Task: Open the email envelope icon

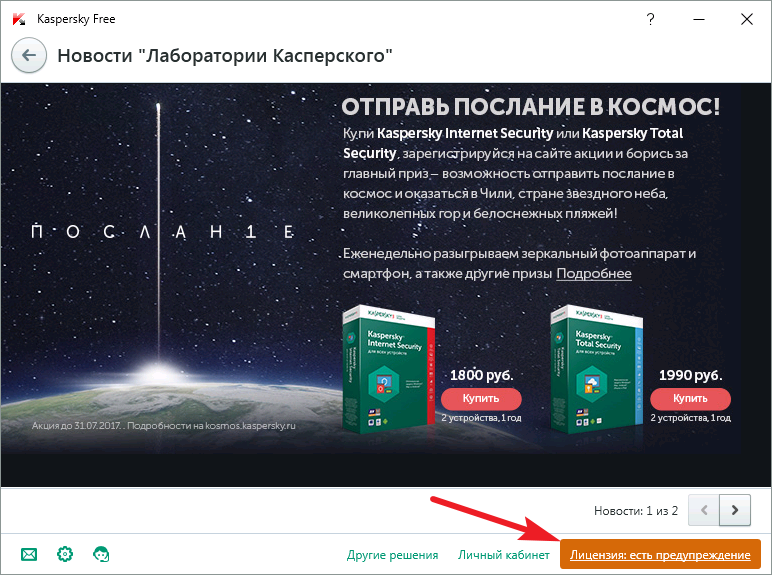Action: (x=29, y=555)
